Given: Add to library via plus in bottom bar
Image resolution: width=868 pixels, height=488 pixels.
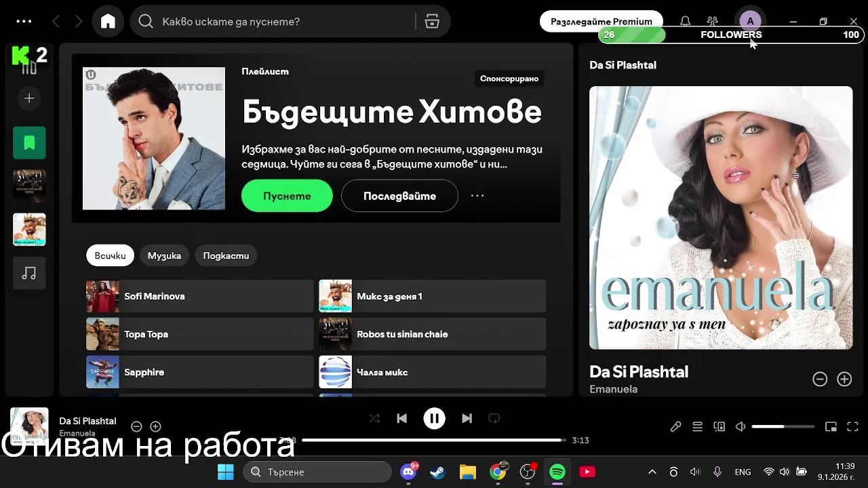Looking at the screenshot, I should coord(155,426).
